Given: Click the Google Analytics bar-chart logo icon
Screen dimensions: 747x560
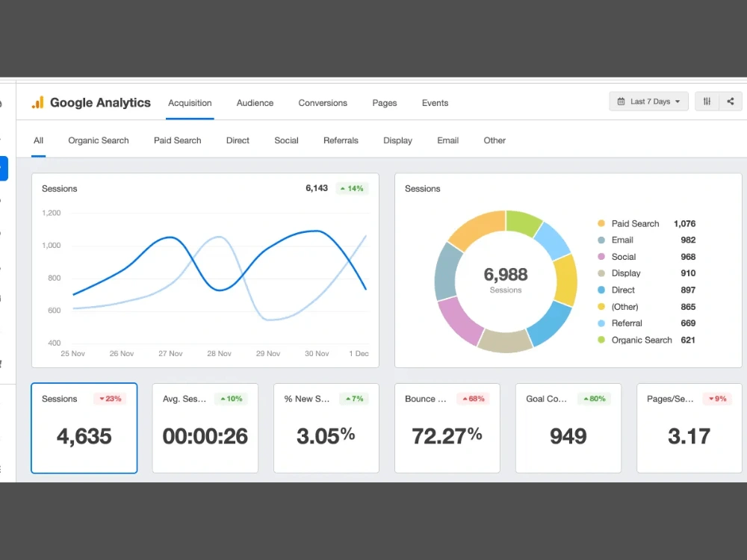Looking at the screenshot, I should point(37,102).
